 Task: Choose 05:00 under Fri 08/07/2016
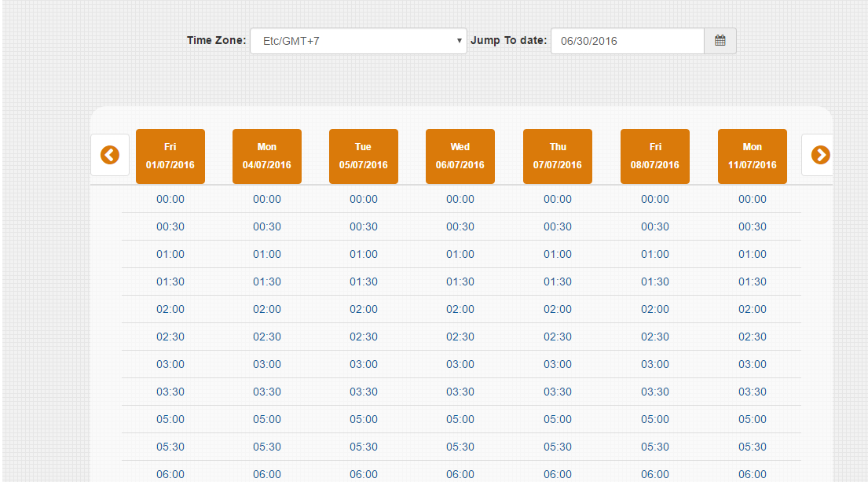tap(655, 419)
